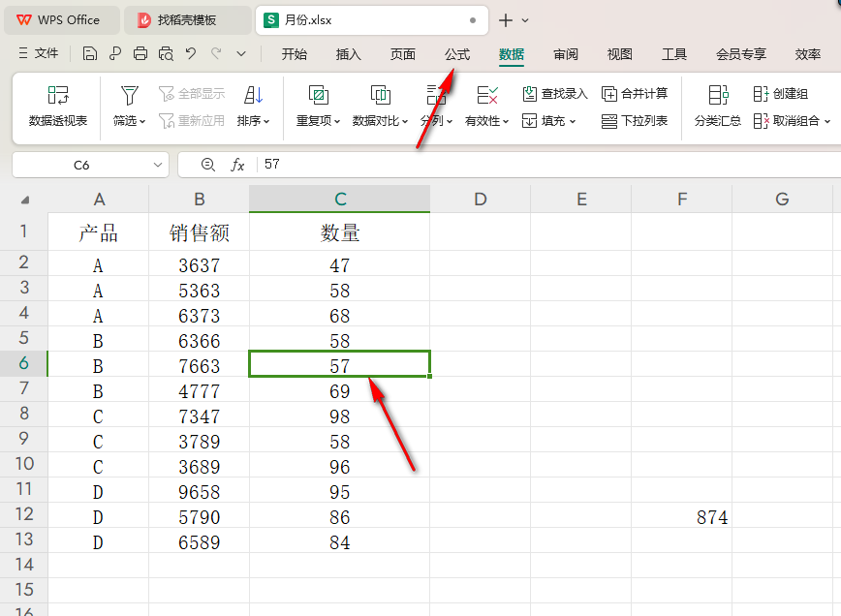This screenshot has width=841, height=616.
Task: Click the Filter (筛选) funnel icon
Action: click(x=129, y=96)
